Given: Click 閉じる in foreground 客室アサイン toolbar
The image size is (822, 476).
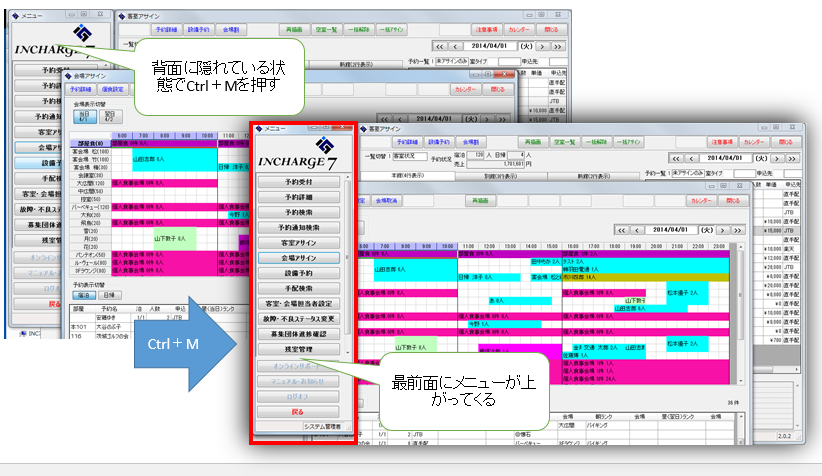Looking at the screenshot, I should [785, 142].
